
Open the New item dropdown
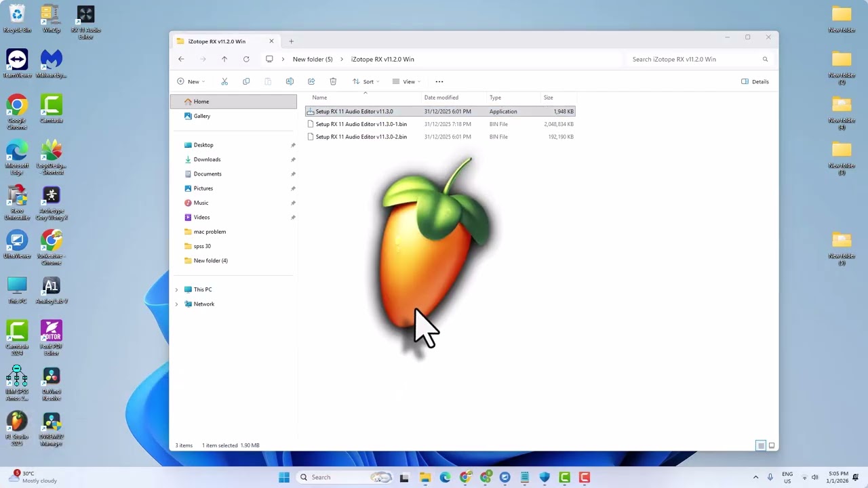pyautogui.click(x=191, y=81)
